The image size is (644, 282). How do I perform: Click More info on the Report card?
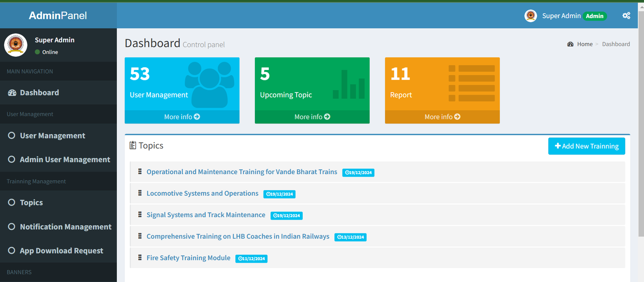click(442, 117)
